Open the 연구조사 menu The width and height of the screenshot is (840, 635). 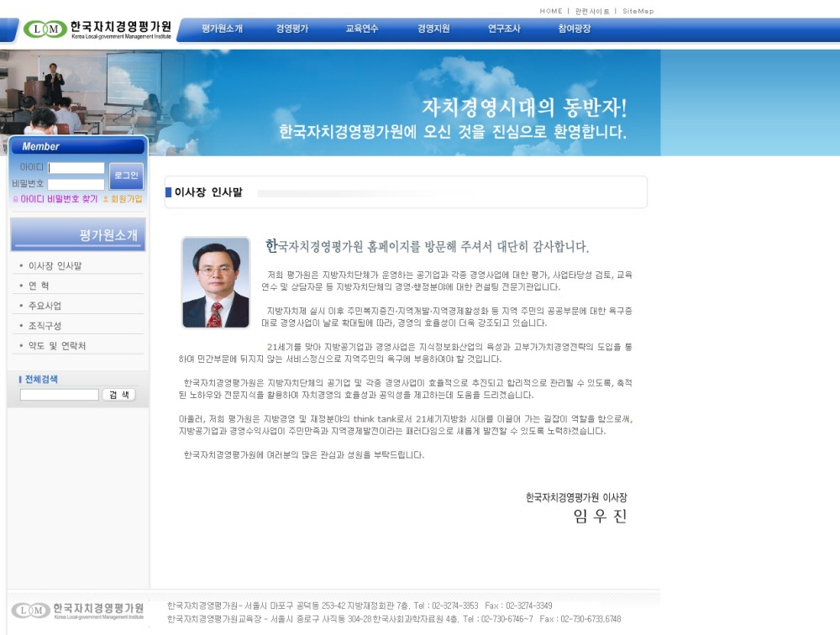click(x=504, y=29)
